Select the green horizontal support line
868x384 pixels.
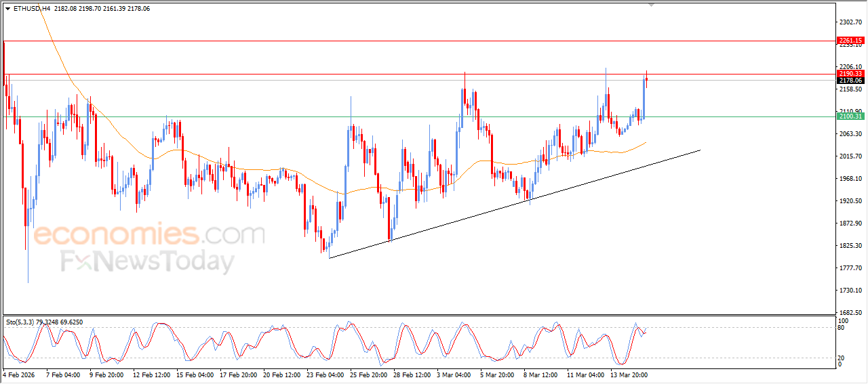(x=419, y=116)
